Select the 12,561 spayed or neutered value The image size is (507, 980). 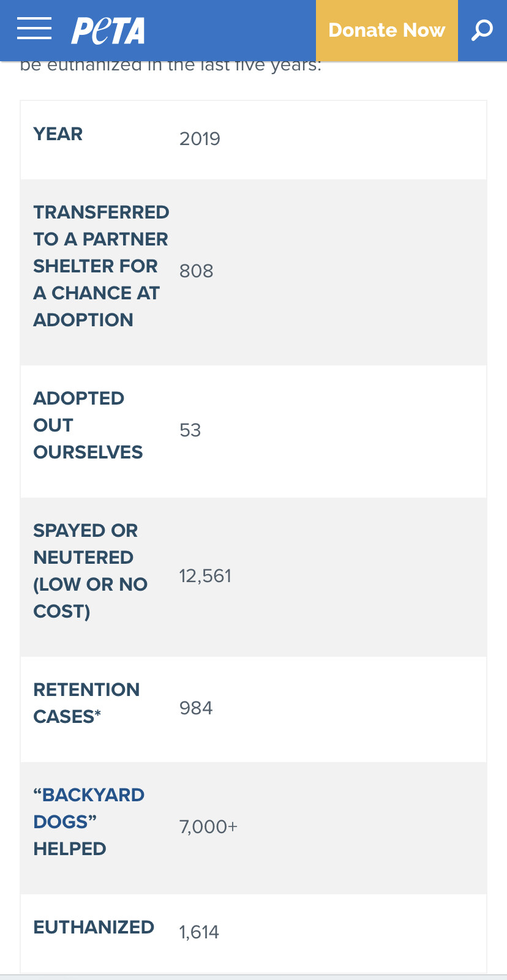point(205,576)
